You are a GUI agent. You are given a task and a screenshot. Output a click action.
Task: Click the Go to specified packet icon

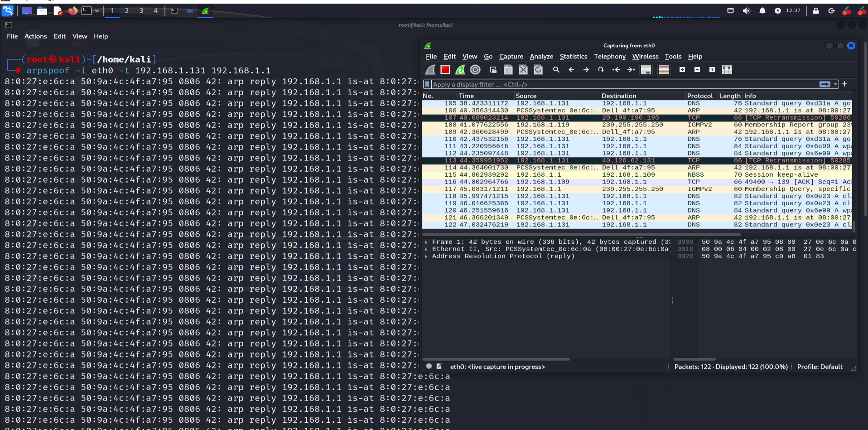click(601, 70)
